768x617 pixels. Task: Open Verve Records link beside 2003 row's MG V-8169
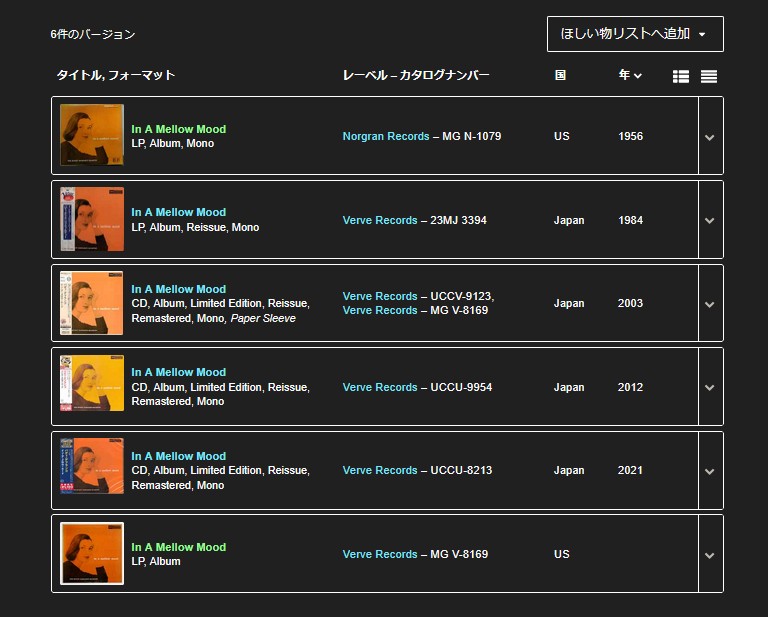[x=380, y=310]
